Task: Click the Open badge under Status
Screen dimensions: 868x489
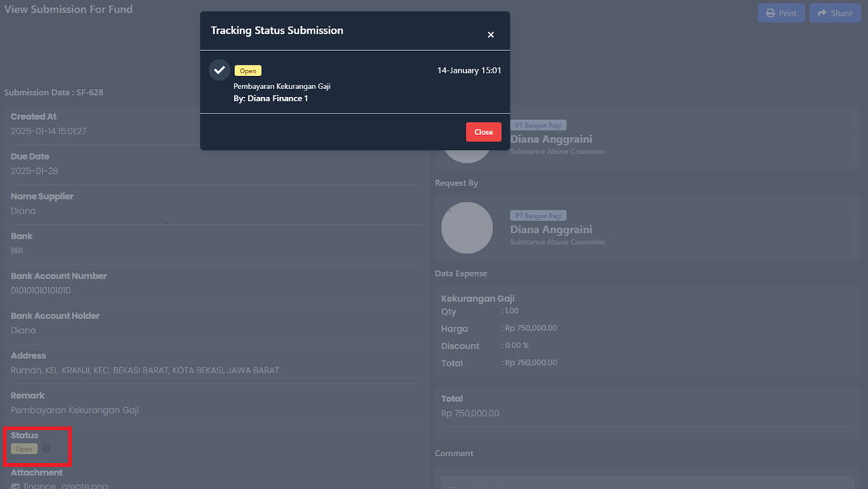Action: point(24,449)
